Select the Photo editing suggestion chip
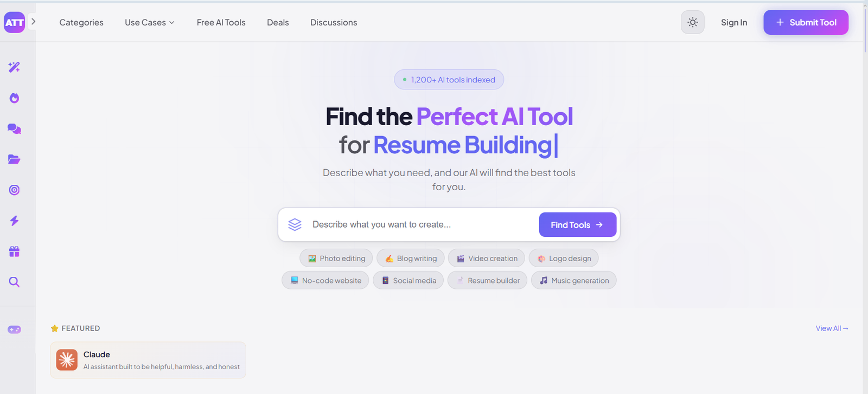The image size is (868, 394). coord(336,259)
